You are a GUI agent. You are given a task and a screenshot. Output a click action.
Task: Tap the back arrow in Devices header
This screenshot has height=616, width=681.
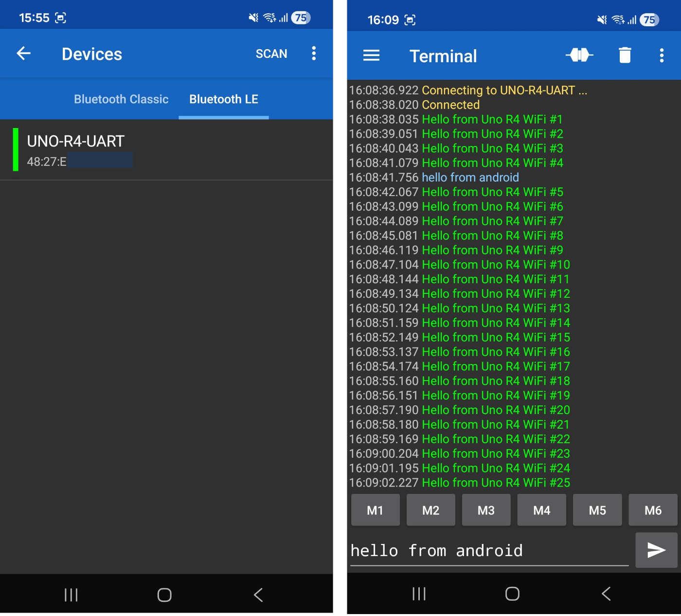pos(23,54)
